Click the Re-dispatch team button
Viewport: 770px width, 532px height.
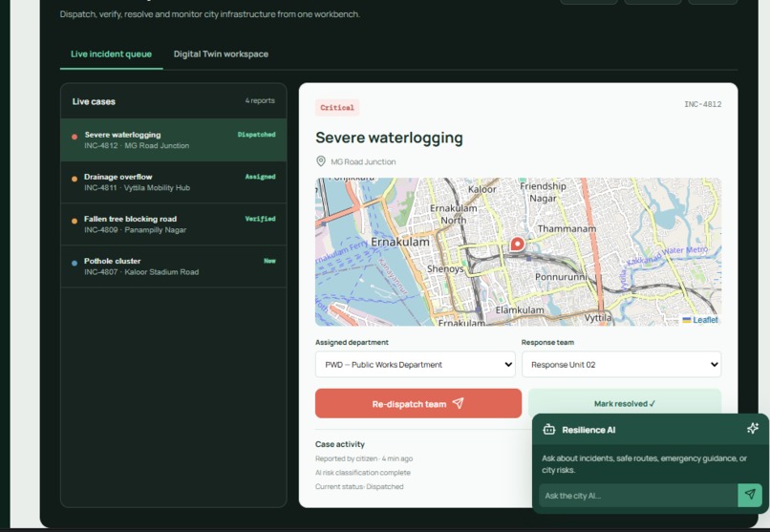418,403
